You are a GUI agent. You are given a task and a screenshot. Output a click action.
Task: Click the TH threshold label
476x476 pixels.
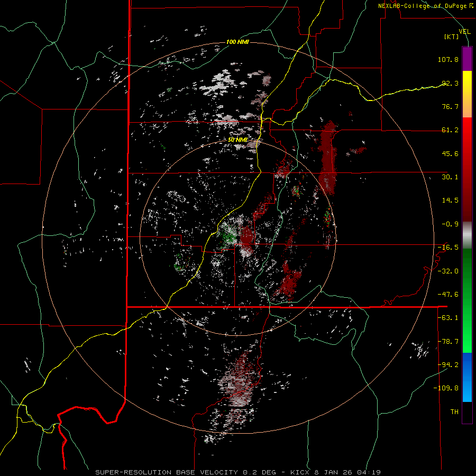(x=454, y=412)
